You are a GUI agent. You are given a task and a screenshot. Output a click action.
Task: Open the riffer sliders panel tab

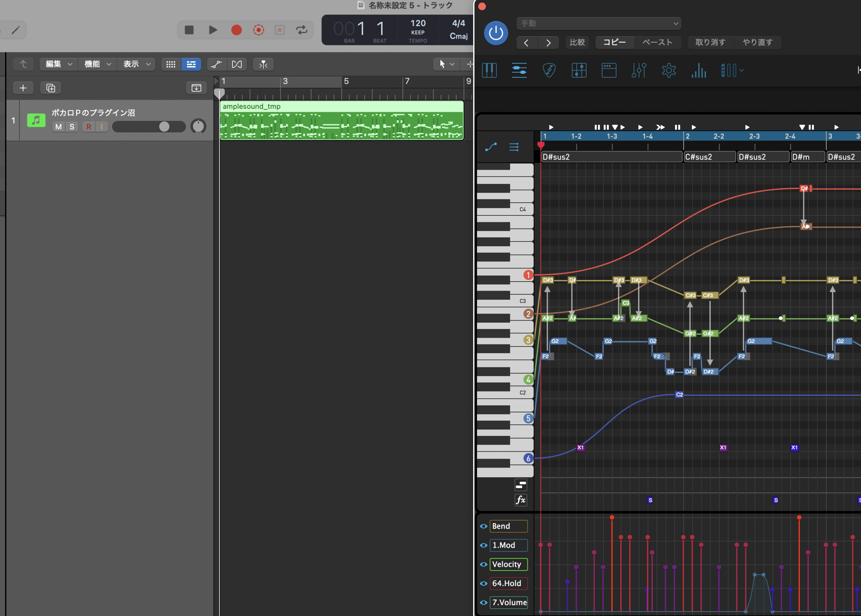click(519, 71)
